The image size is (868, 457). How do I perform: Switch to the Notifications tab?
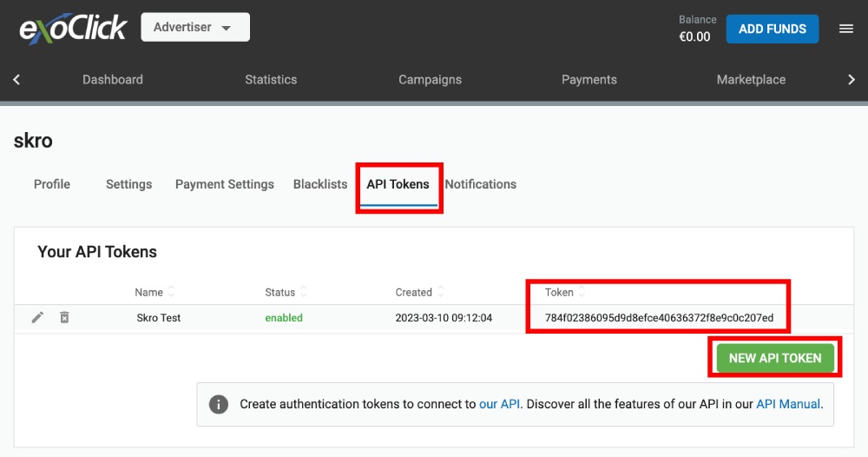[481, 184]
